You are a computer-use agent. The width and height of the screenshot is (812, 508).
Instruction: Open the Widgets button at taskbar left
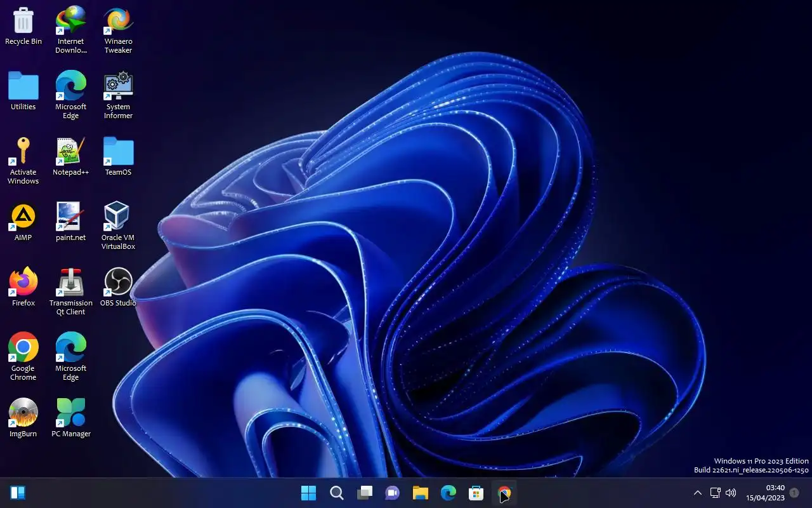[18, 493]
